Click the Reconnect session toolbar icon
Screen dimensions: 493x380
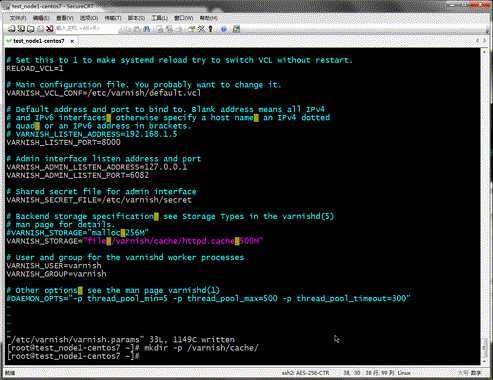[x=40, y=29]
